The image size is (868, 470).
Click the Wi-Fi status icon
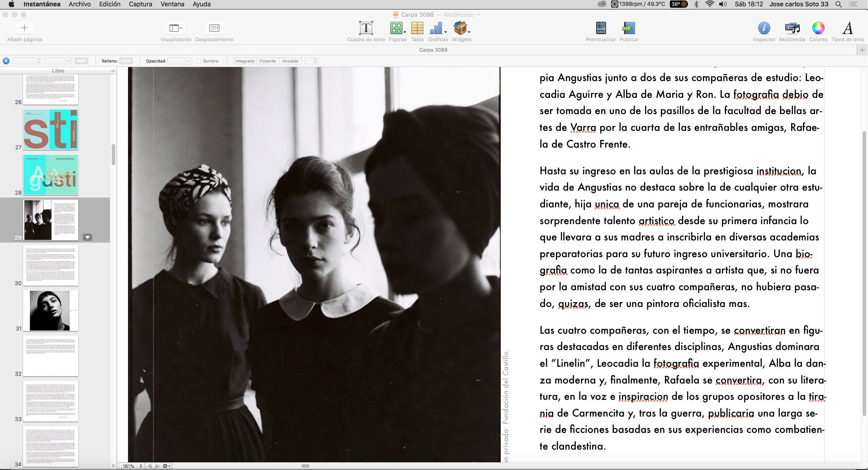point(709,4)
